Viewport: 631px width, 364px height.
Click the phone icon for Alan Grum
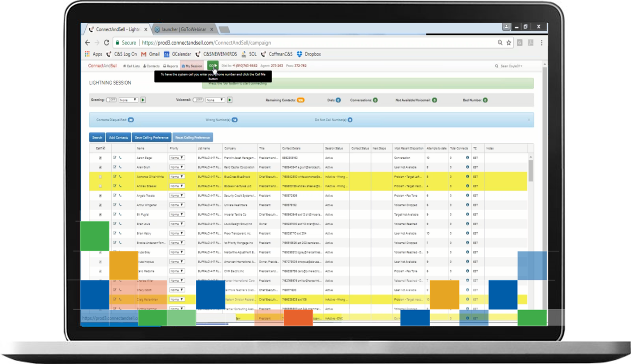(x=120, y=167)
